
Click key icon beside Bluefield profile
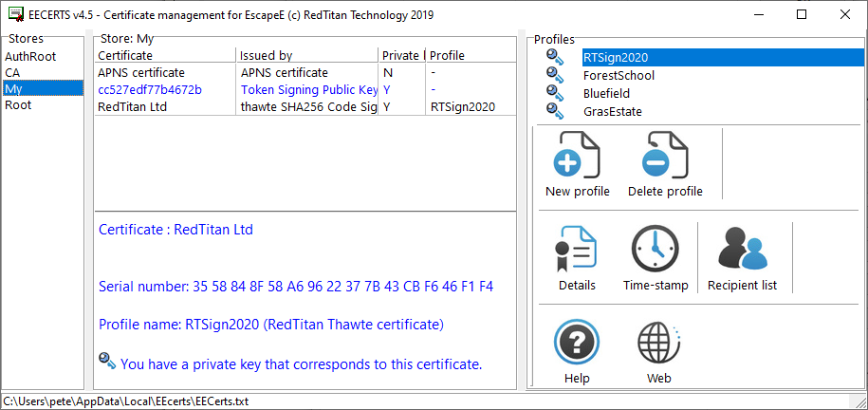pyautogui.click(x=555, y=93)
